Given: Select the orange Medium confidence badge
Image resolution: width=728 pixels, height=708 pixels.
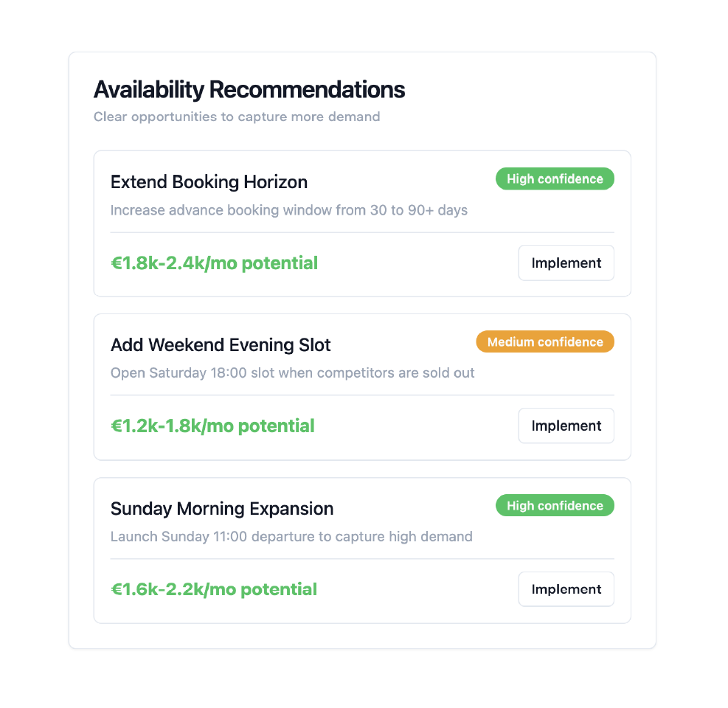Looking at the screenshot, I should 544,342.
